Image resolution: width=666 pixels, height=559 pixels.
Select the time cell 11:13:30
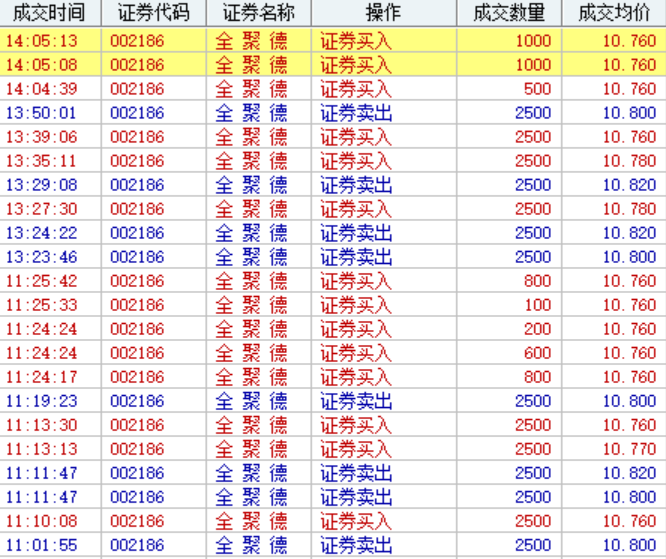42,425
